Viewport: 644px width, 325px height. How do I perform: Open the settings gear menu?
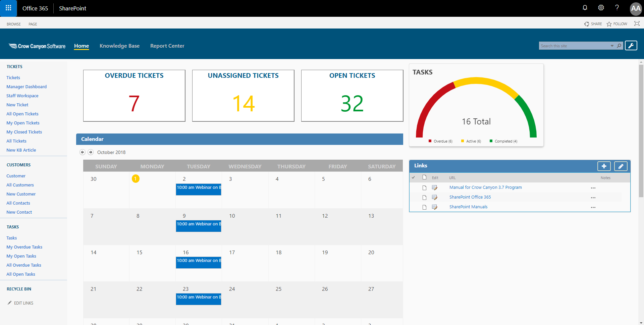(601, 8)
